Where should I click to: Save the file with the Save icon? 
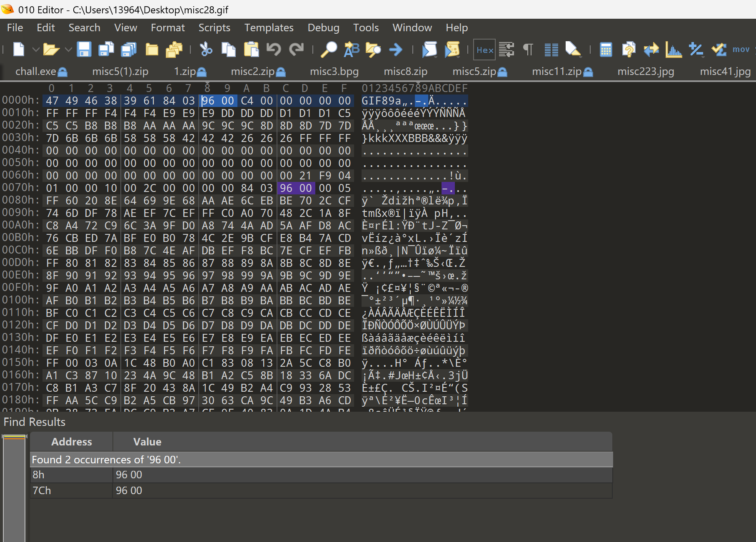point(84,50)
